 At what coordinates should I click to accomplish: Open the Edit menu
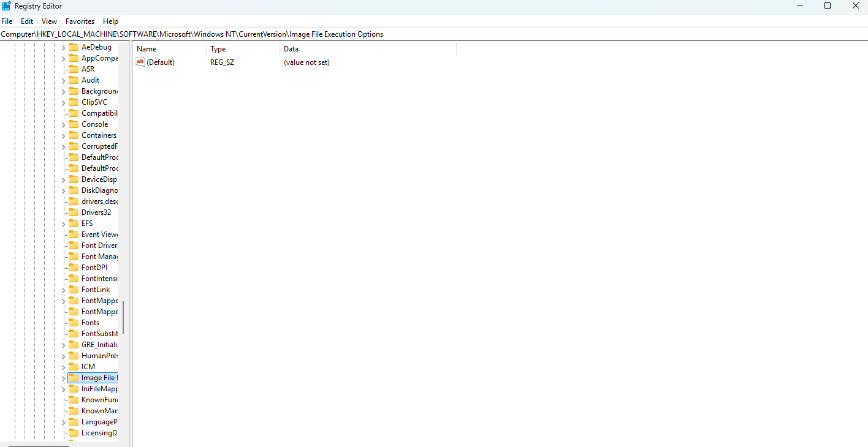[x=27, y=21]
